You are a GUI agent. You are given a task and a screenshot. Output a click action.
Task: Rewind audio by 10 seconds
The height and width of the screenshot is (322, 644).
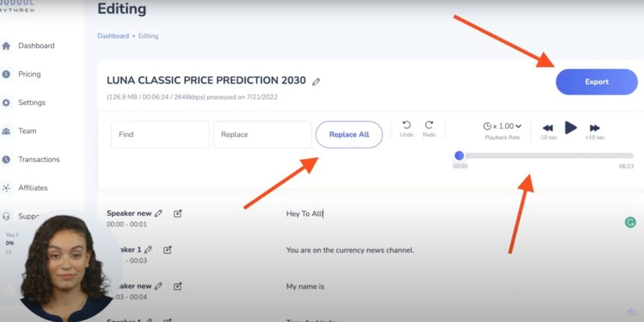[548, 131]
